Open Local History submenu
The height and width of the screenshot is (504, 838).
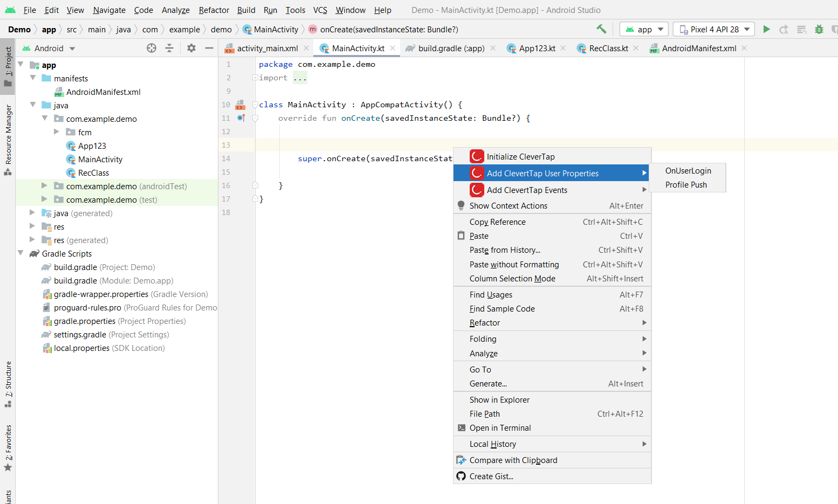tap(552, 444)
